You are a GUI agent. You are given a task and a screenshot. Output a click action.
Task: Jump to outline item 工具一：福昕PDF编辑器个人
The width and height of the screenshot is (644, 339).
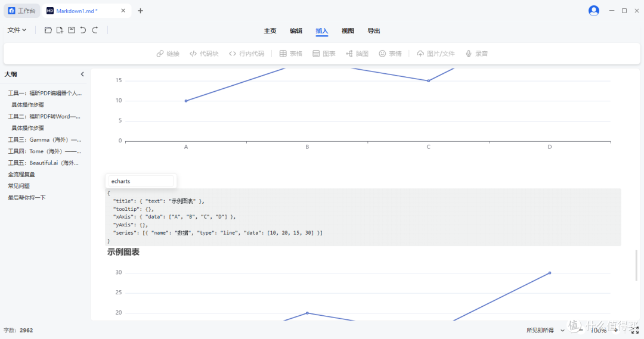coord(45,93)
